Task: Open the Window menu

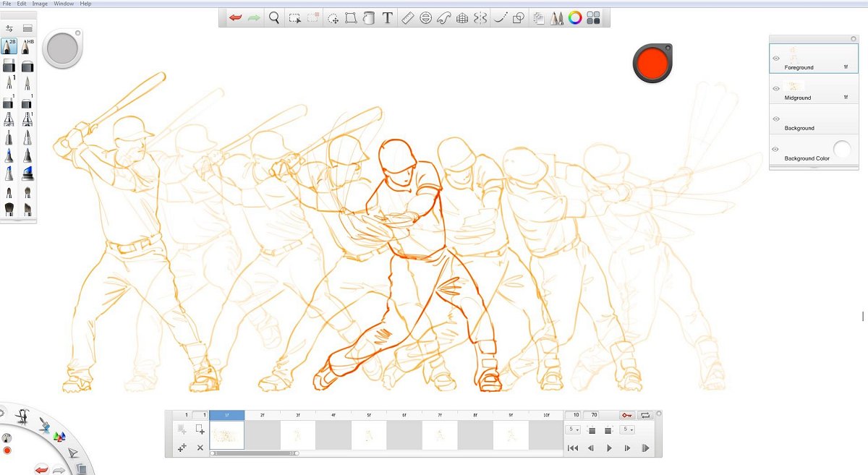Action: click(x=64, y=4)
